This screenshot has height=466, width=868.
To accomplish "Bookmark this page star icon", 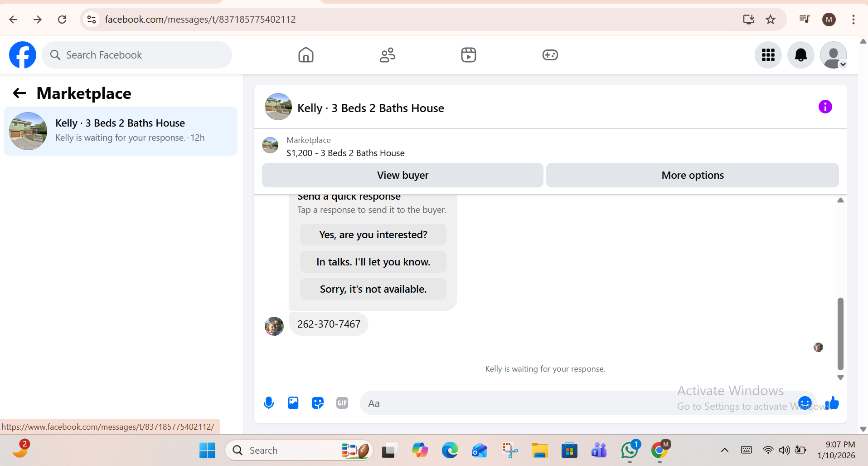I will 771,20.
